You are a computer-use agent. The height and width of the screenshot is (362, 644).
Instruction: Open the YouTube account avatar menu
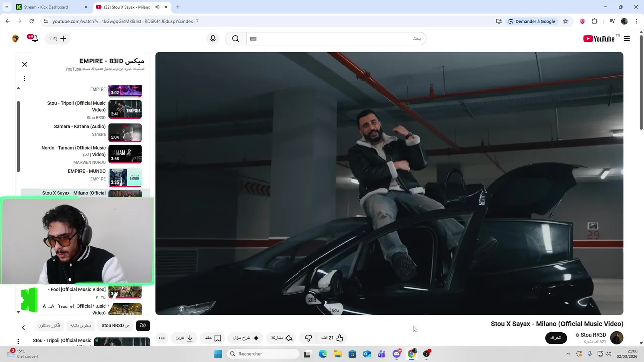pyautogui.click(x=16, y=39)
